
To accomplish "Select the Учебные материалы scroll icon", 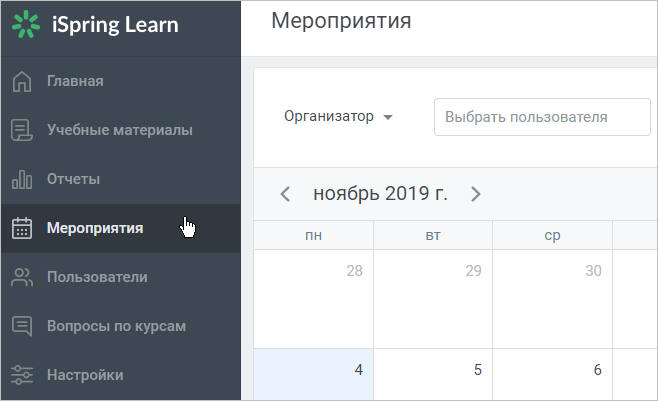I will (22, 130).
